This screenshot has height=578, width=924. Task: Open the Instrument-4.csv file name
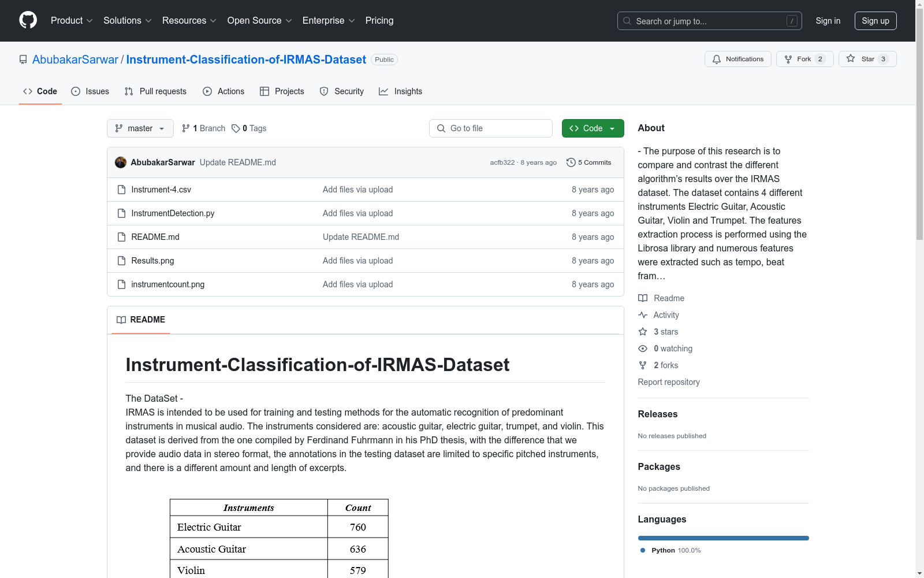(161, 190)
